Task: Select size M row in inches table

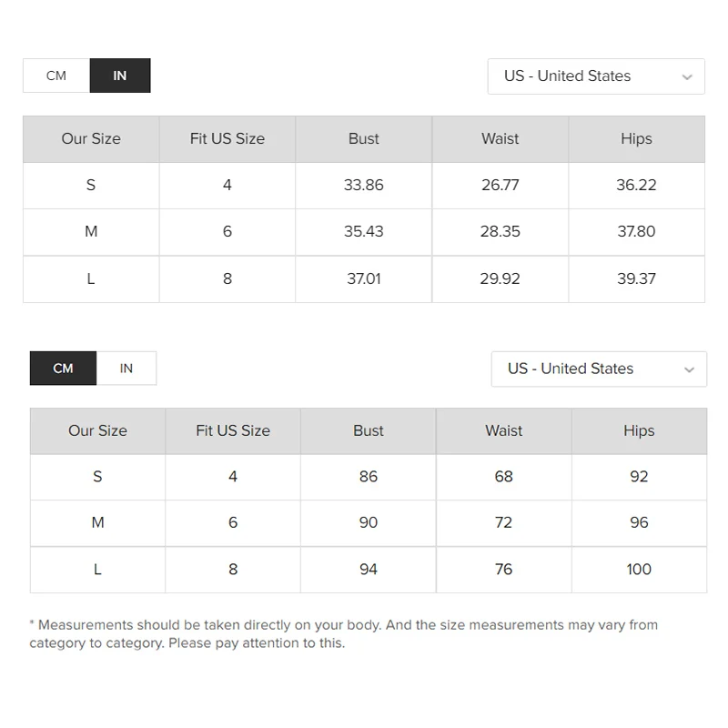Action: tap(91, 232)
